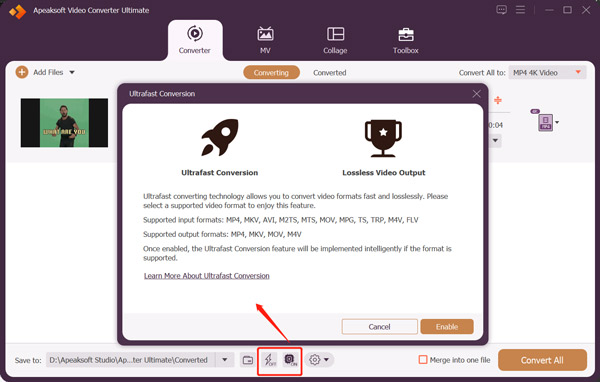Click the Apeaksoft logo icon
The image size is (600, 382).
pyautogui.click(x=18, y=11)
